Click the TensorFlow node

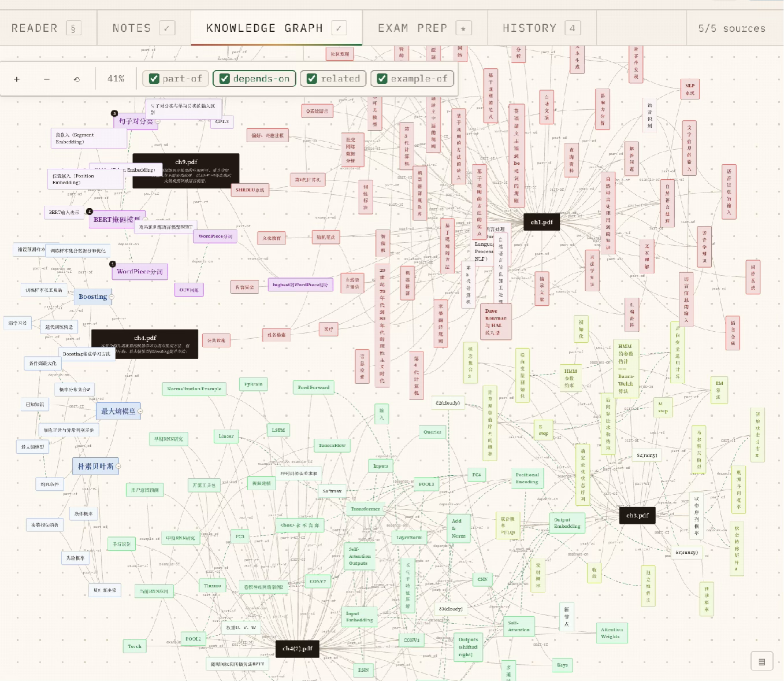[332, 446]
